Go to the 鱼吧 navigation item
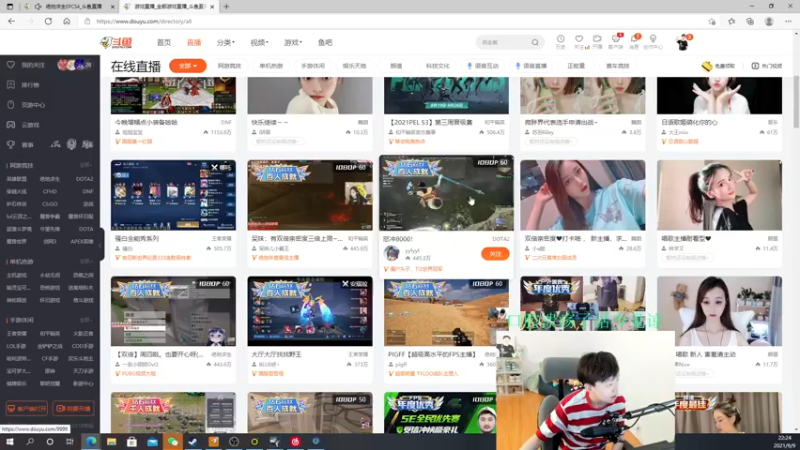 [325, 42]
